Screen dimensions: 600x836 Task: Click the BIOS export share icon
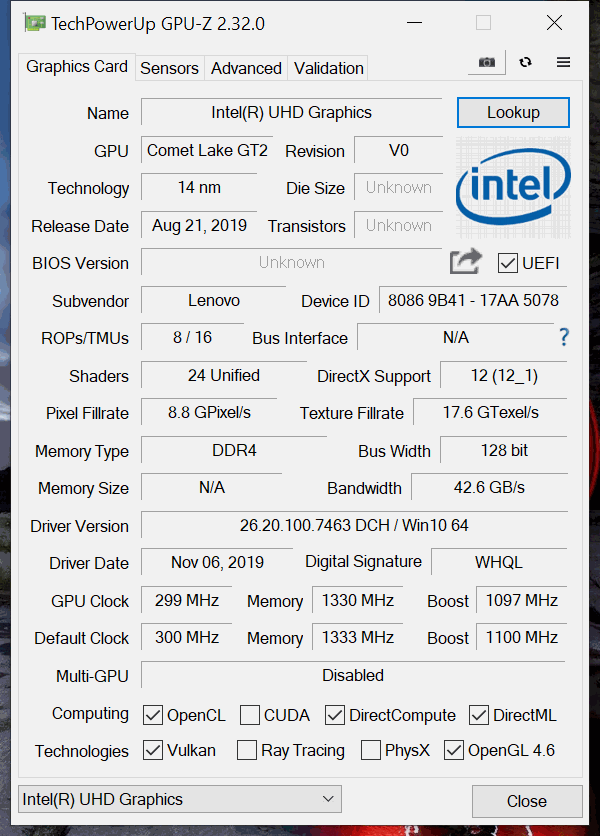466,262
